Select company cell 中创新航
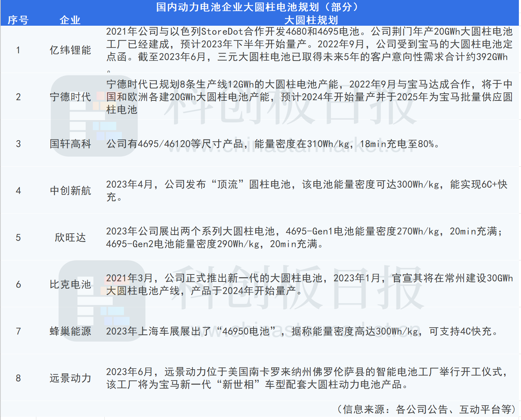521x420 pixels. click(x=70, y=191)
